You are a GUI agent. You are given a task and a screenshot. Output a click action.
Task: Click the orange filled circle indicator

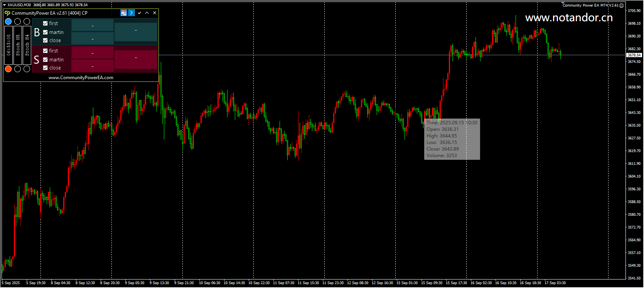(8, 69)
